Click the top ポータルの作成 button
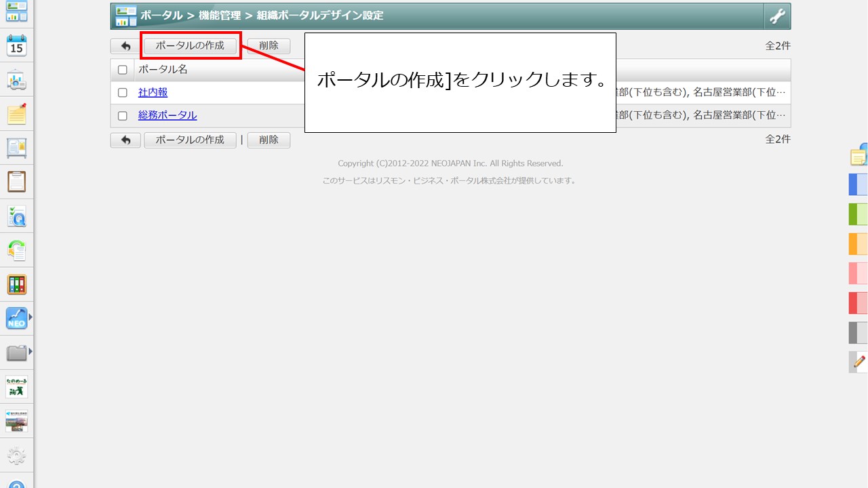The image size is (868, 488). click(190, 46)
